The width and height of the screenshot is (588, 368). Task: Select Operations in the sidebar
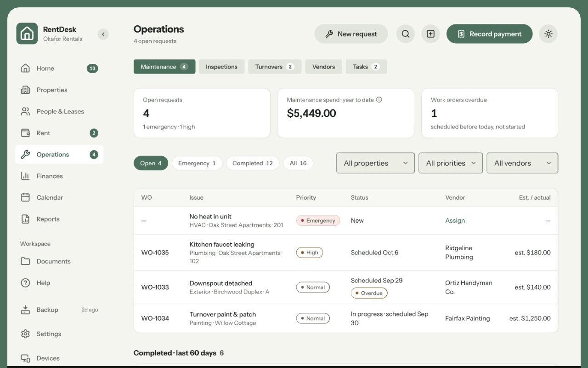(x=59, y=155)
